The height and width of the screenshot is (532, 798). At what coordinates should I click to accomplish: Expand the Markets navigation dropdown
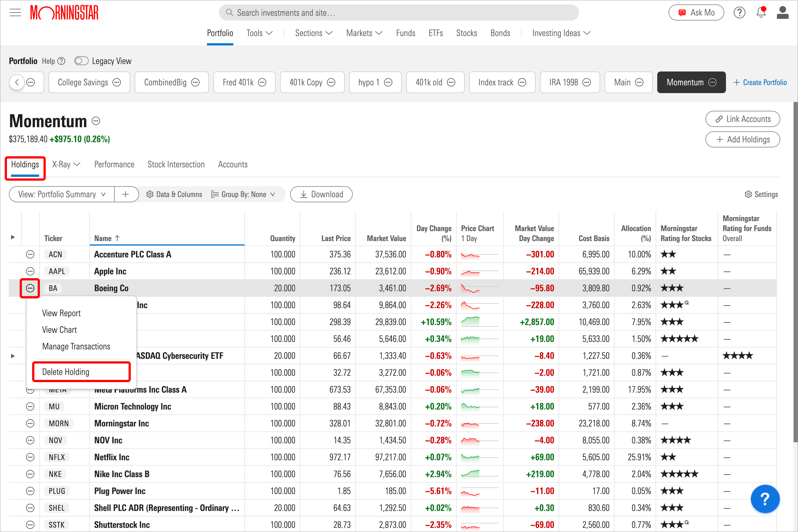tap(364, 33)
